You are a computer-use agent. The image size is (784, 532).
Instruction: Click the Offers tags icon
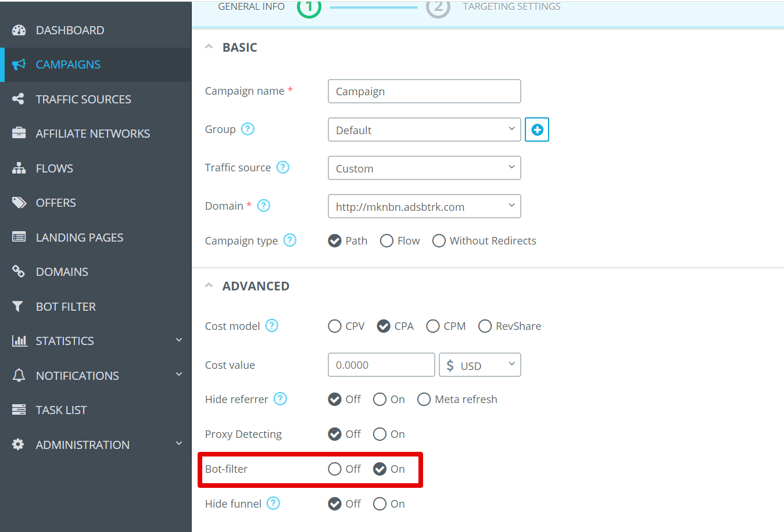pyautogui.click(x=19, y=203)
